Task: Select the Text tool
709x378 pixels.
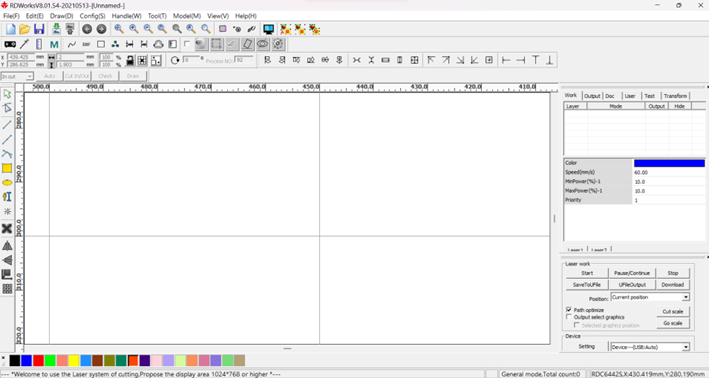Action: point(7,197)
